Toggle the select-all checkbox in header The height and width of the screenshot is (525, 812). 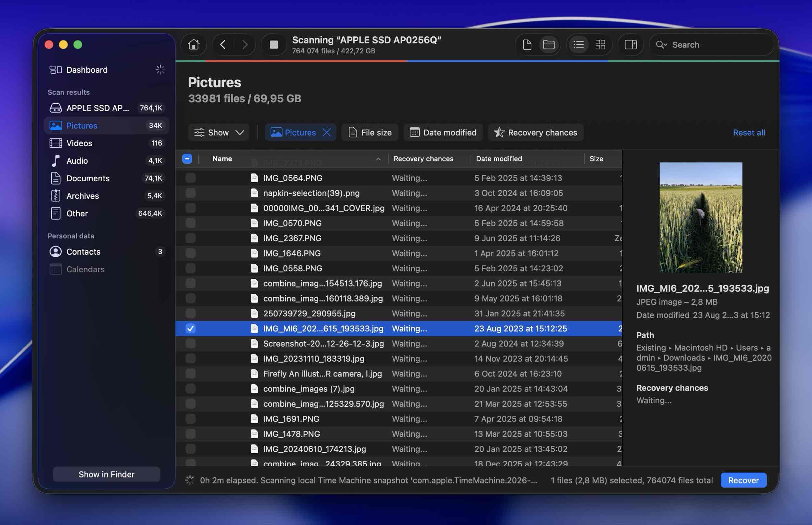pos(187,159)
